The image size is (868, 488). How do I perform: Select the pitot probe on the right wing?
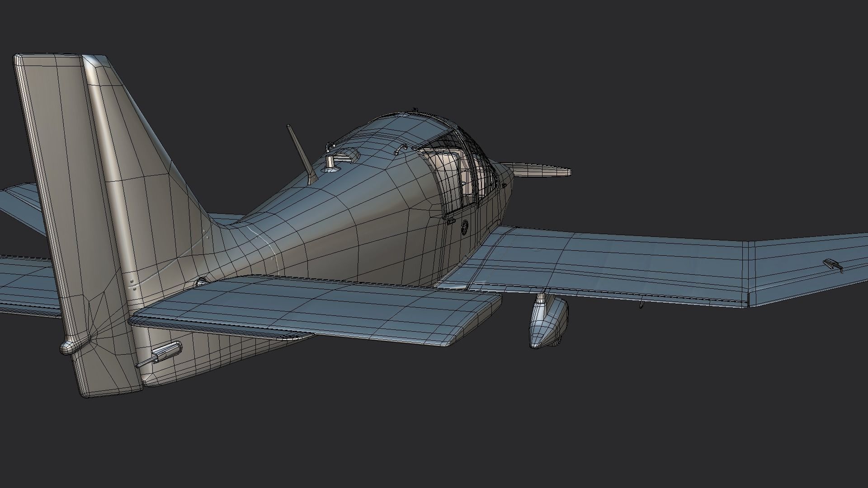pos(833,266)
